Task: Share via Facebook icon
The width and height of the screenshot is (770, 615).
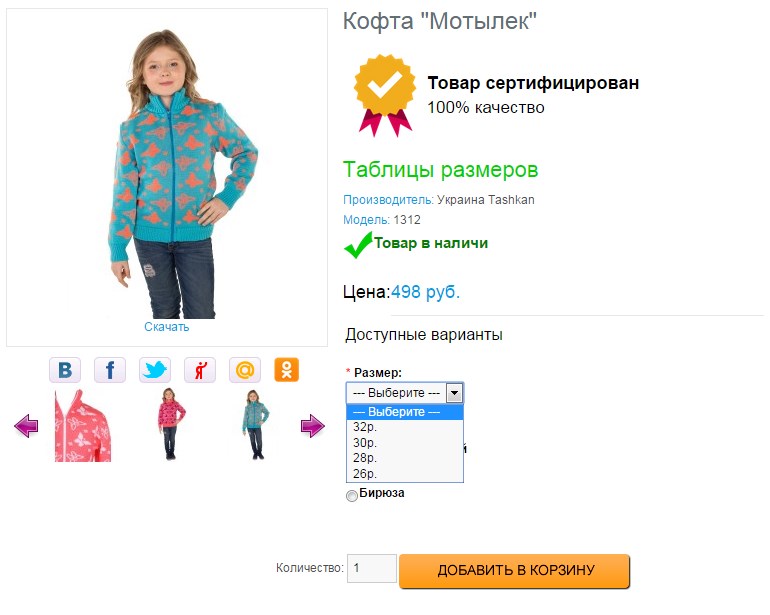Action: (x=110, y=370)
